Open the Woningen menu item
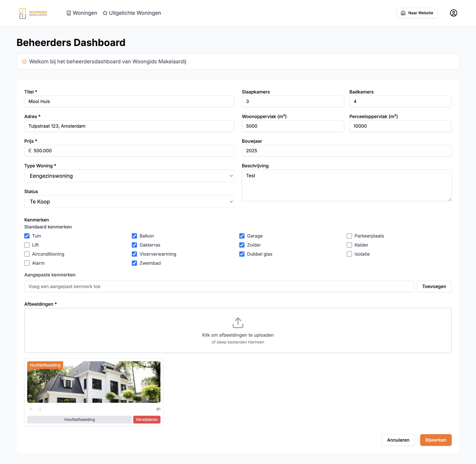Viewport: 476px width, 464px height. [x=82, y=13]
